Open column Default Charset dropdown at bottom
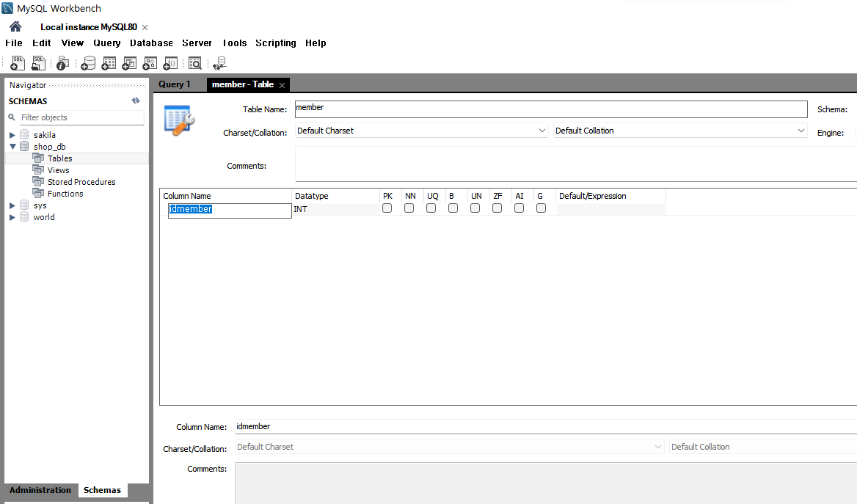The width and height of the screenshot is (857, 504). tap(449, 447)
